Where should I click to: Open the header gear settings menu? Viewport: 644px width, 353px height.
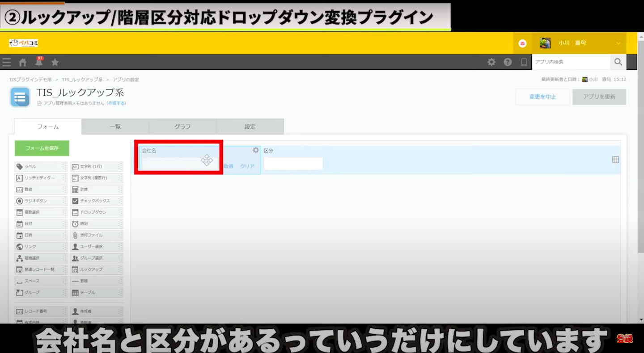click(491, 62)
